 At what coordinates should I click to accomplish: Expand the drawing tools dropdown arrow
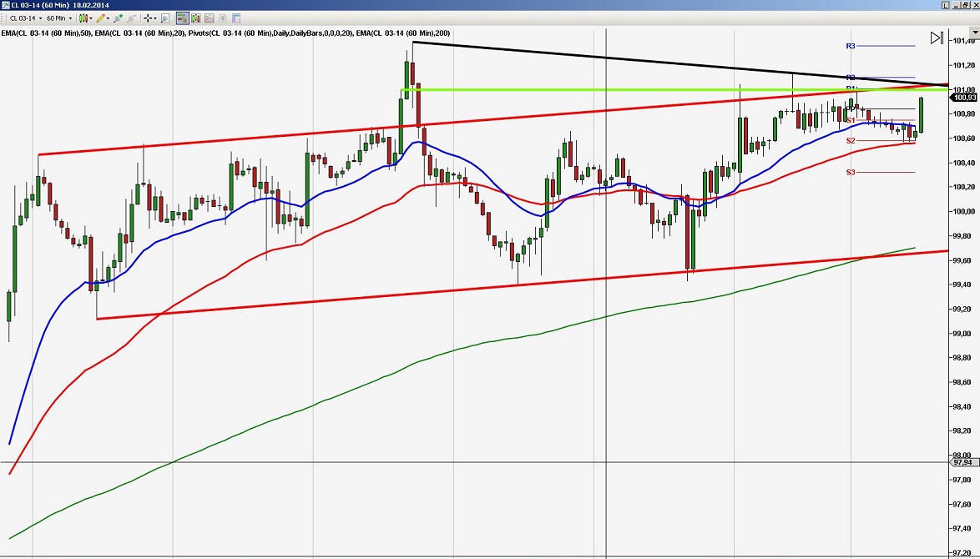pos(109,18)
